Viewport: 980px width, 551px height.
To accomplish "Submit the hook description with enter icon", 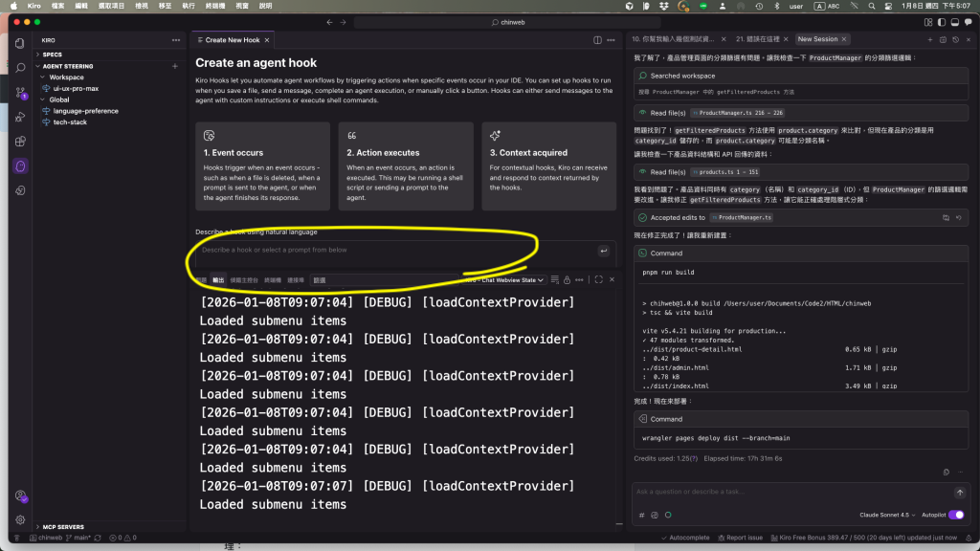I will point(604,251).
